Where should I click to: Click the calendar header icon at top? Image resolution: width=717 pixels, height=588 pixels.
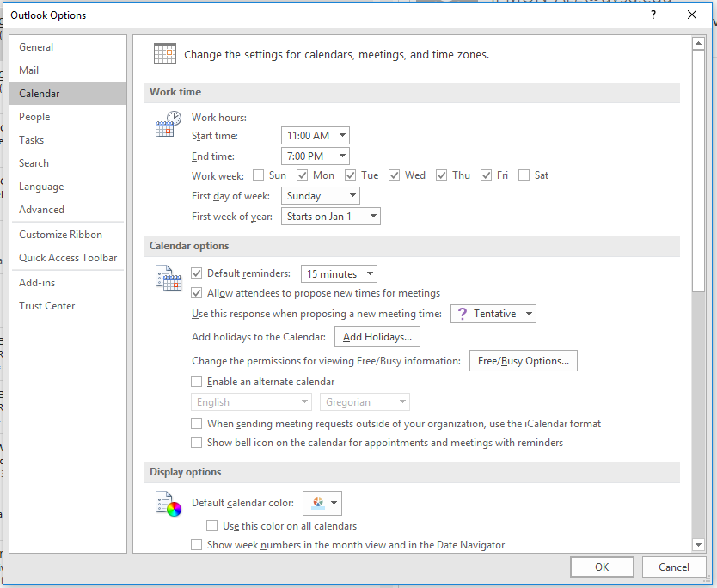[x=165, y=53]
